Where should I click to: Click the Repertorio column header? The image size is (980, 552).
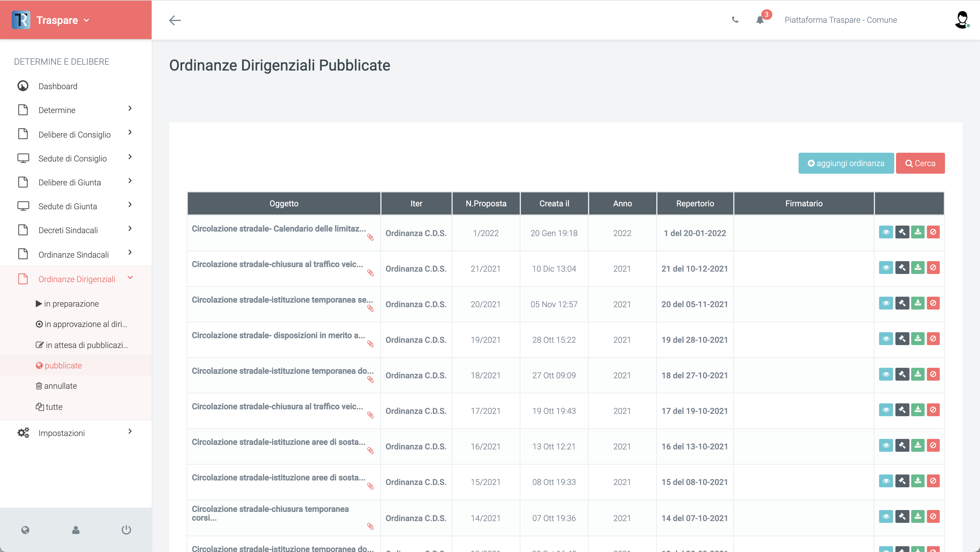[695, 203]
